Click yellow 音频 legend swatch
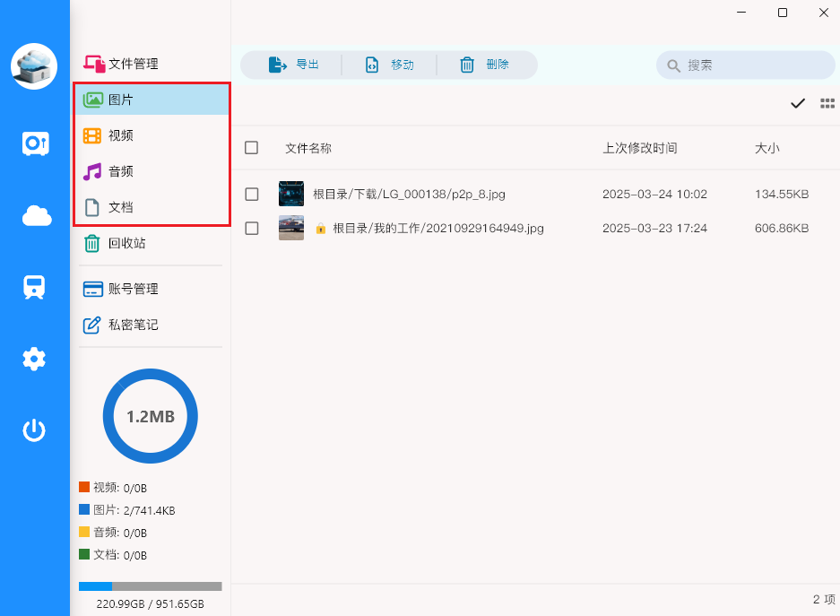The width and height of the screenshot is (840, 616). (x=84, y=532)
